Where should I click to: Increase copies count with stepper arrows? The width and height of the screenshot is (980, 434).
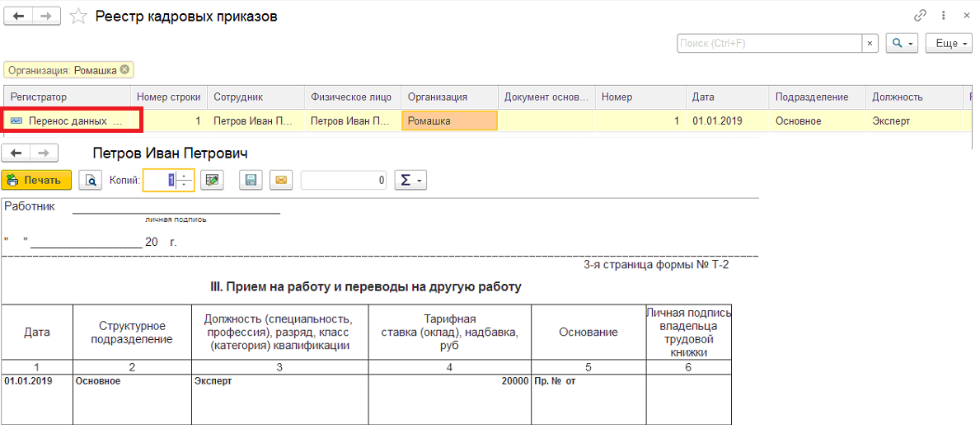[x=185, y=177]
